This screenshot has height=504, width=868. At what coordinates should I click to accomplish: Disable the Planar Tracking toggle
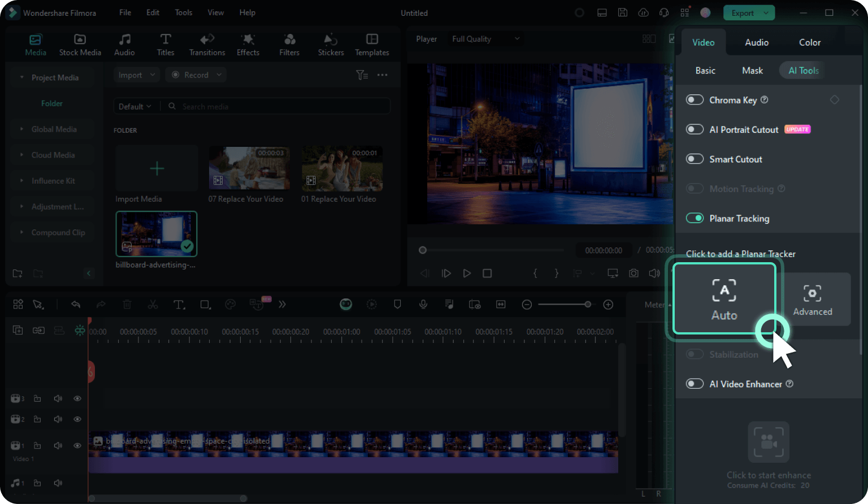(695, 218)
